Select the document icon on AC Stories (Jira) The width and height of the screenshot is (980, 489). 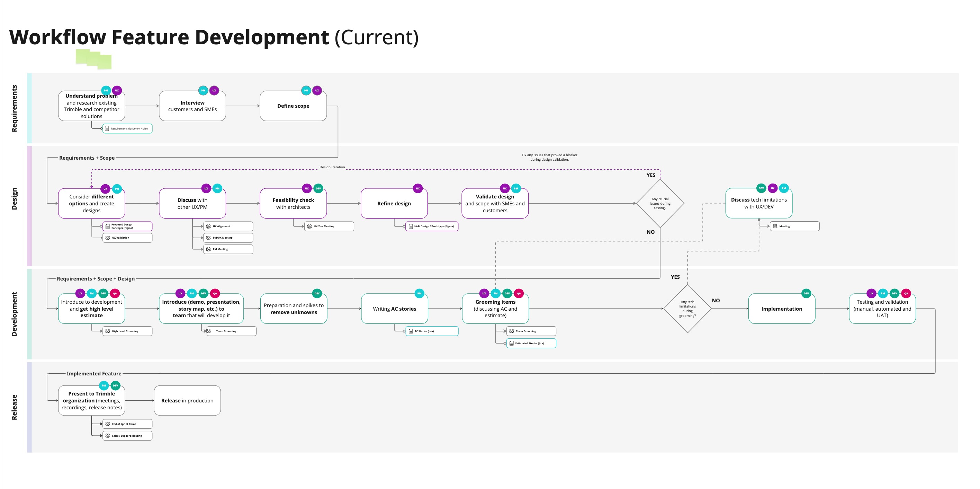[411, 331]
